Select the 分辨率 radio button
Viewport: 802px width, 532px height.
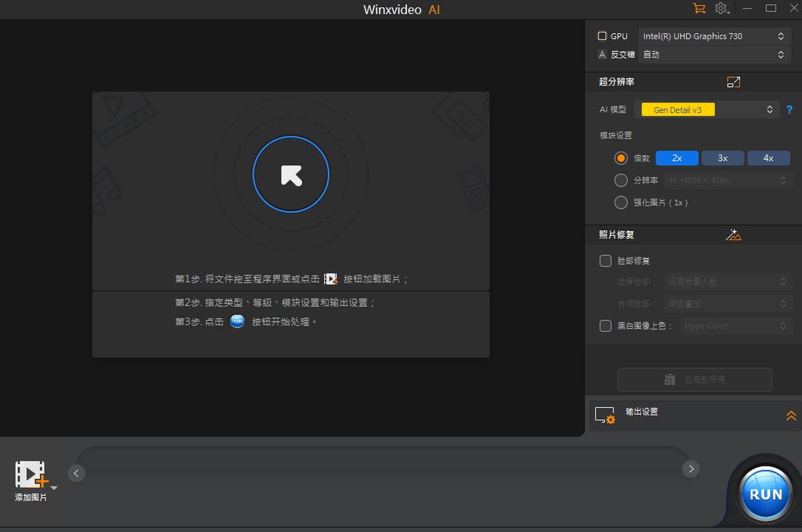[x=620, y=180]
